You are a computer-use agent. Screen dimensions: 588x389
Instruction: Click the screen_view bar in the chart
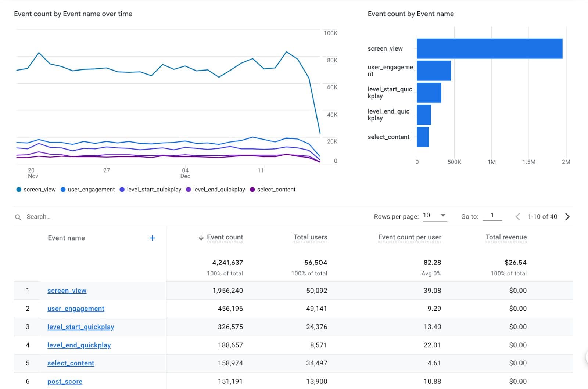[x=490, y=48]
